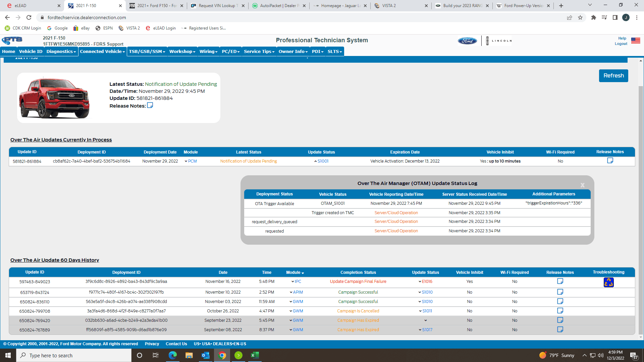Viewport: 644px width, 362px height.
Task: Click the Ford logo
Action: pos(467,41)
